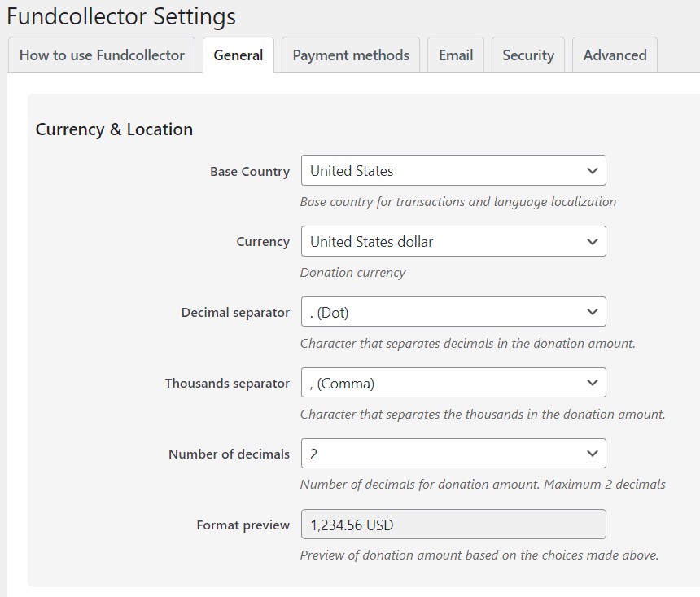The height and width of the screenshot is (597, 700).
Task: Click the Decimal separator chevron arrow
Action: pos(593,311)
